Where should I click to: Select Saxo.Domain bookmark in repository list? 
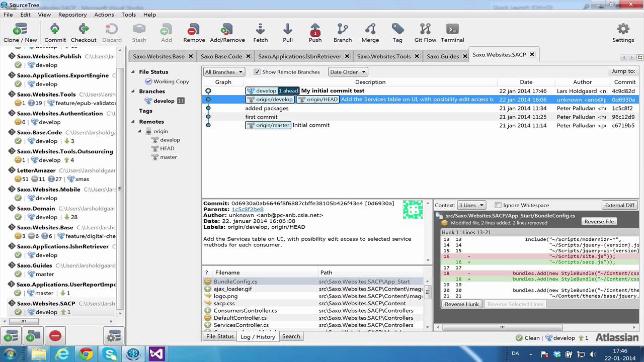pyautogui.click(x=36, y=209)
